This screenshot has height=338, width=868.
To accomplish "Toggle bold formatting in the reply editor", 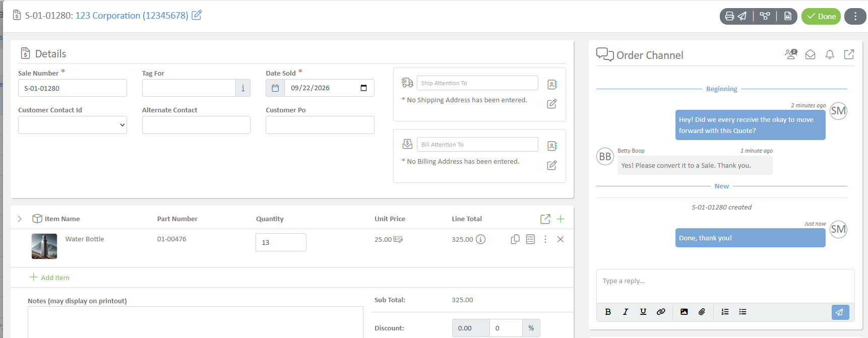I will tap(608, 312).
